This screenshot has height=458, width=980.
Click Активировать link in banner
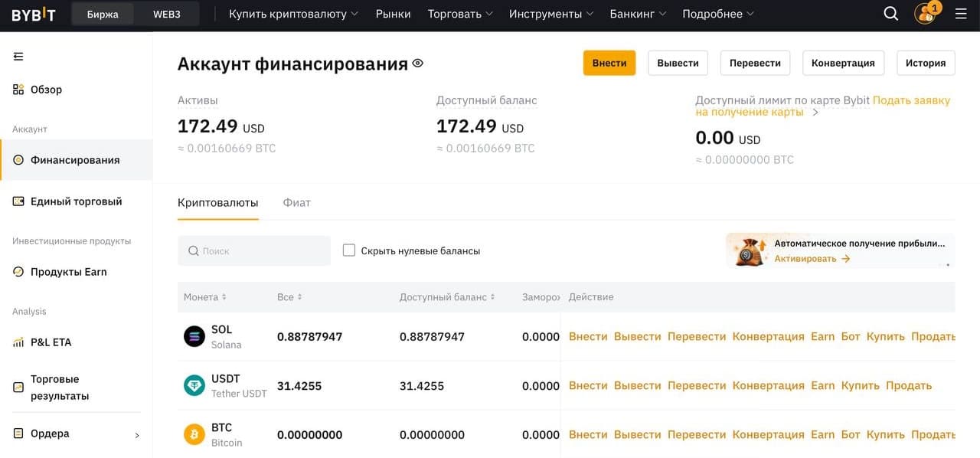[812, 259]
